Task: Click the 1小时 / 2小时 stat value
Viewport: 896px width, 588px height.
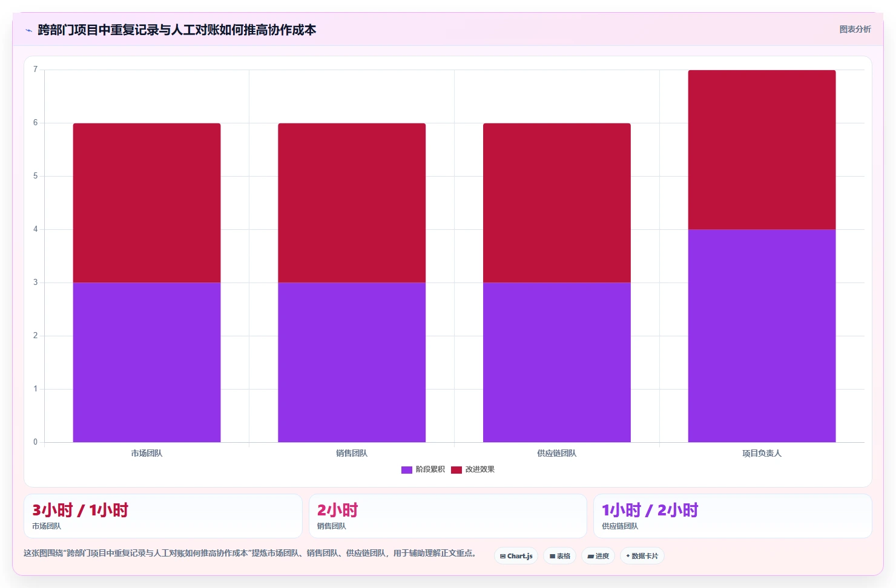Action: coord(650,510)
